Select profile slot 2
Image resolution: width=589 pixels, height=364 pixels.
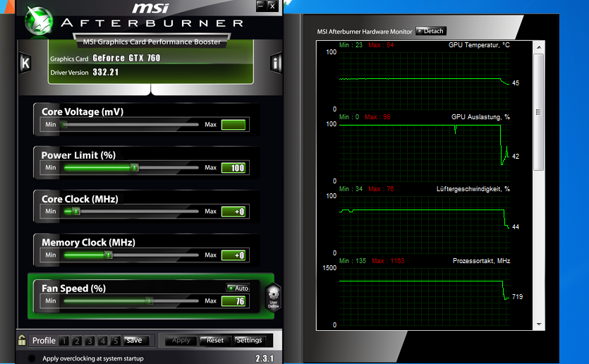tap(77, 341)
